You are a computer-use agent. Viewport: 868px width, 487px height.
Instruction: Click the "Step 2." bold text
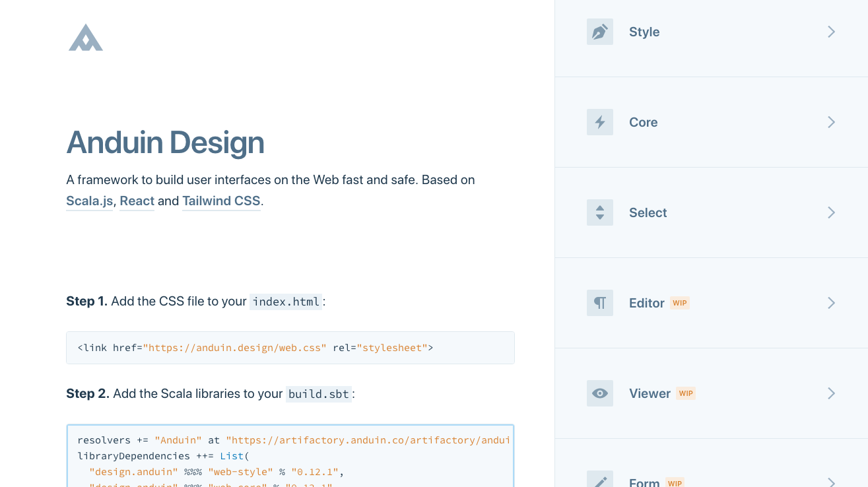(88, 394)
